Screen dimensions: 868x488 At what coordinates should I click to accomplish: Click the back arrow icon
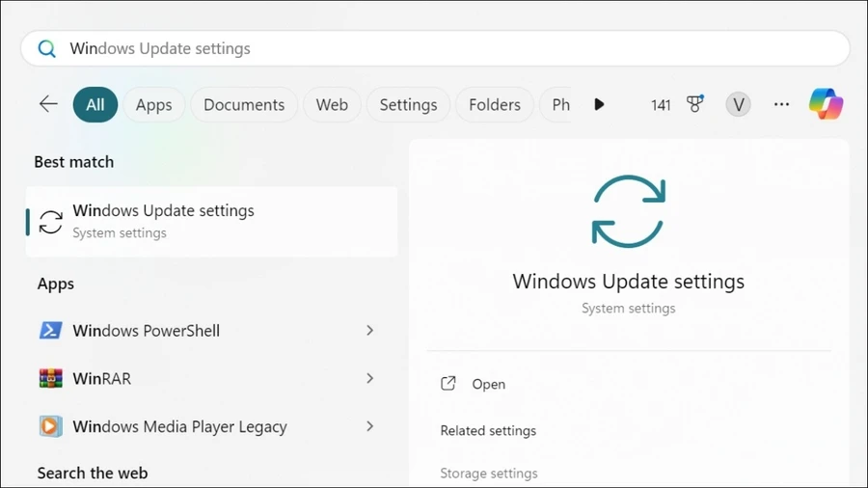click(49, 104)
